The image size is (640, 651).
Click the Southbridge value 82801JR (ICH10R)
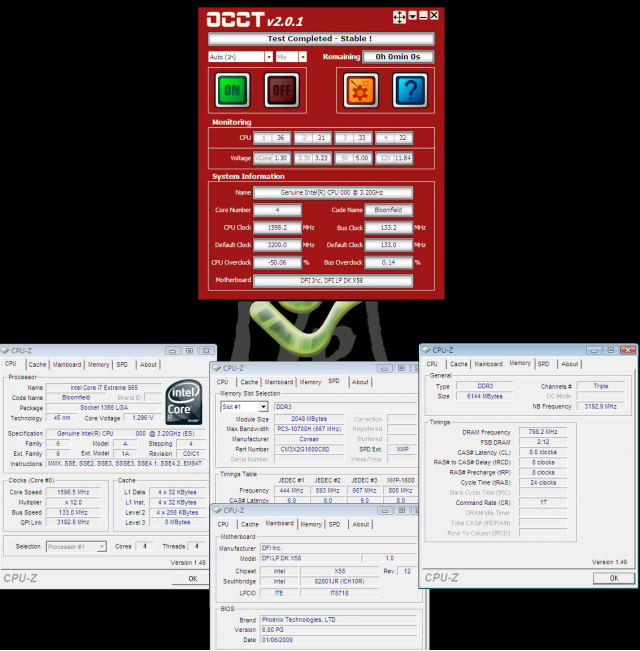coord(340,581)
